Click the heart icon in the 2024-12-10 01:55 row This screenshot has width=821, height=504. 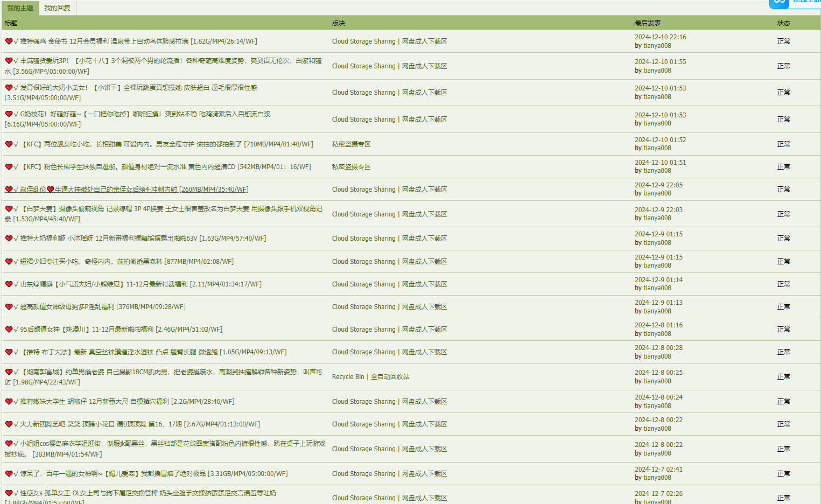pyautogui.click(x=9, y=61)
